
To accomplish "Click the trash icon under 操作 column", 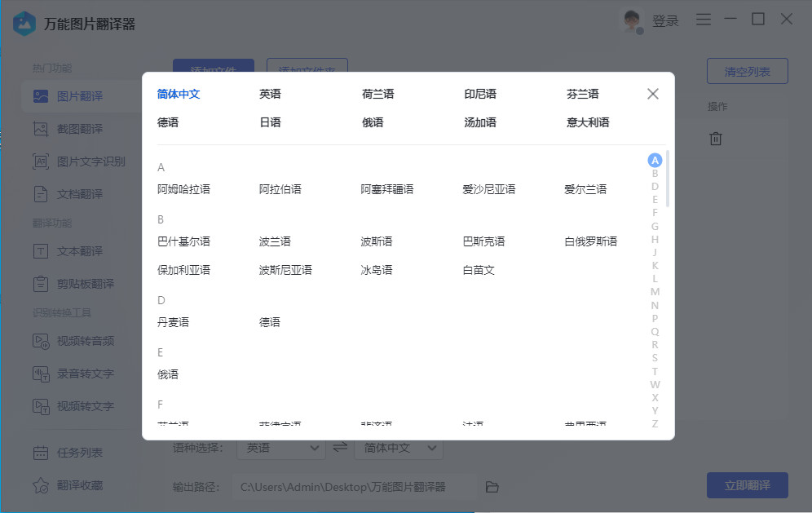I will (x=716, y=139).
